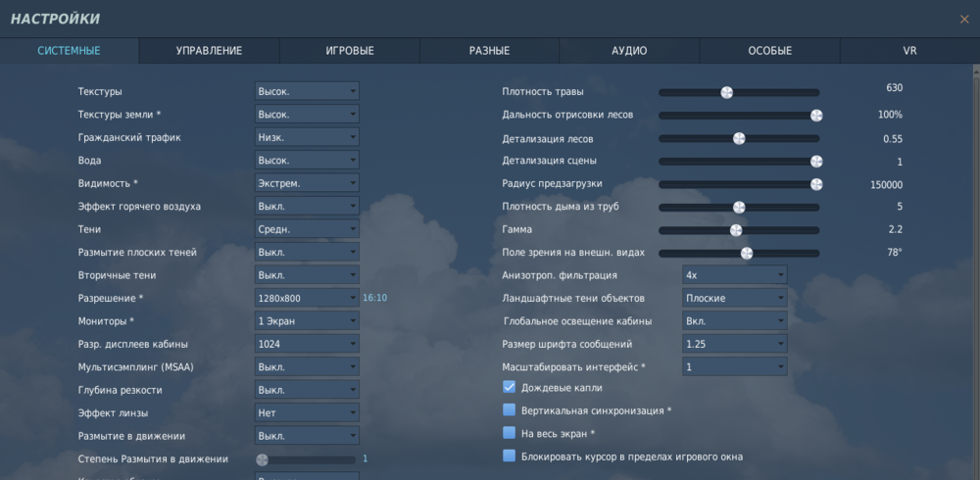Open the Особые tab
This screenshot has height=480, width=980.
[769, 51]
